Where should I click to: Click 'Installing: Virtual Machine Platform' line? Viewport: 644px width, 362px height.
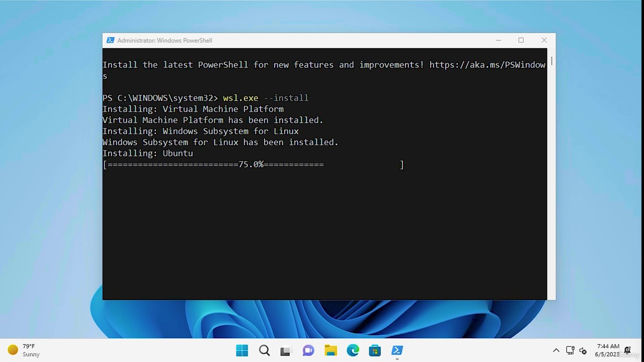193,109
